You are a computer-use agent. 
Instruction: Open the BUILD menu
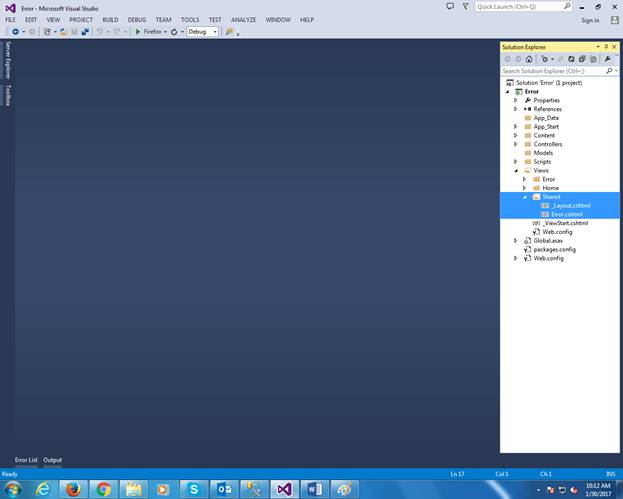[x=110, y=19]
